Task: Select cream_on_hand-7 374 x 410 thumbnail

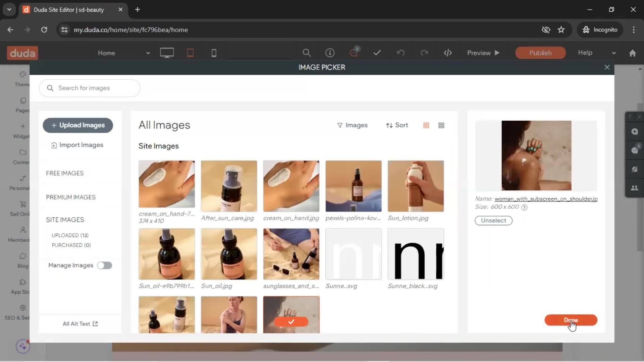Action: pyautogui.click(x=167, y=184)
